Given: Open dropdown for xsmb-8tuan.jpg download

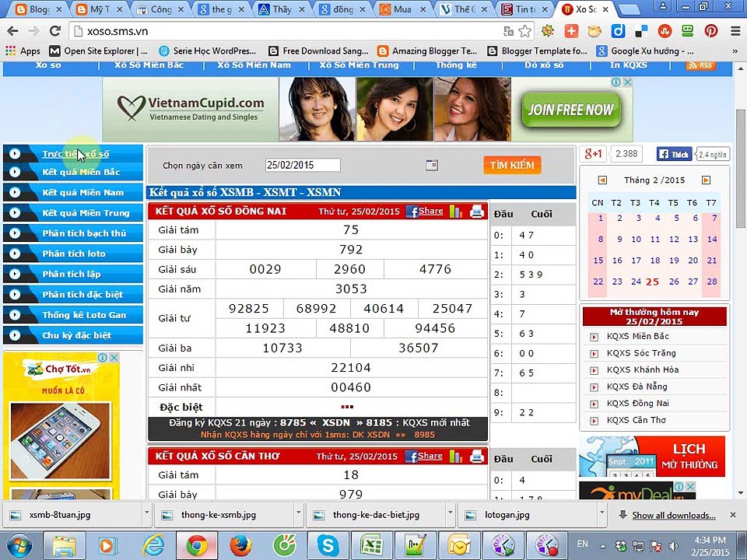Looking at the screenshot, I should (147, 513).
